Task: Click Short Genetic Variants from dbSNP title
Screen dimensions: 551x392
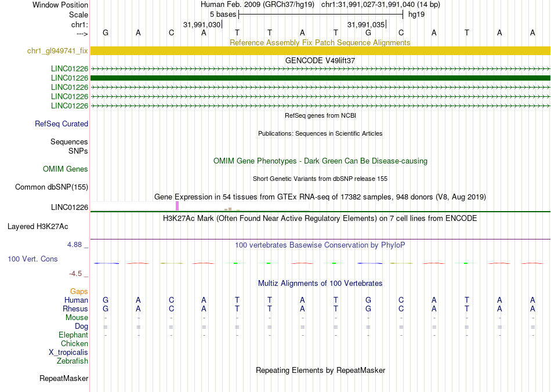Action: pos(320,179)
